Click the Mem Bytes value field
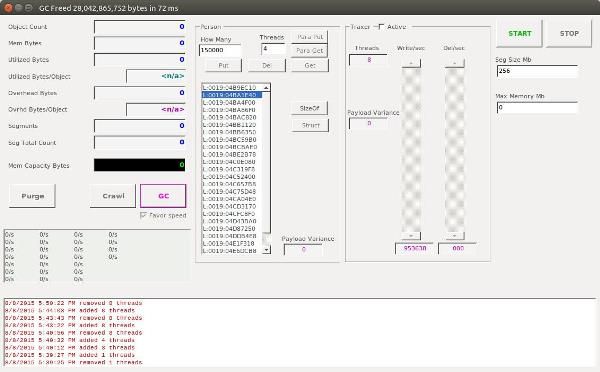The height and width of the screenshot is (372, 600). click(140, 43)
